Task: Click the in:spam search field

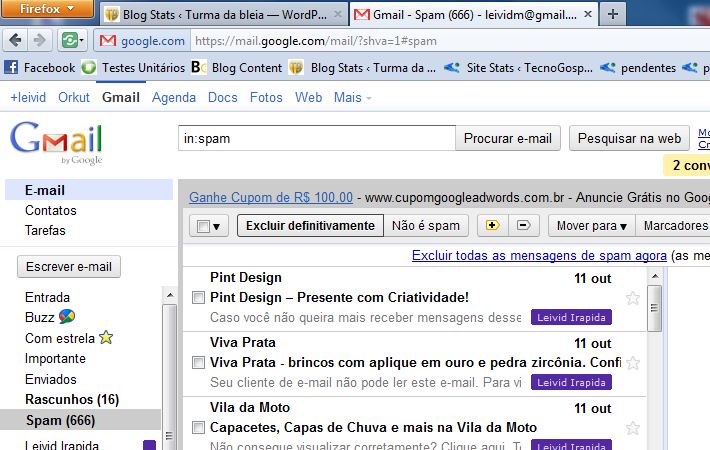Action: (317, 138)
